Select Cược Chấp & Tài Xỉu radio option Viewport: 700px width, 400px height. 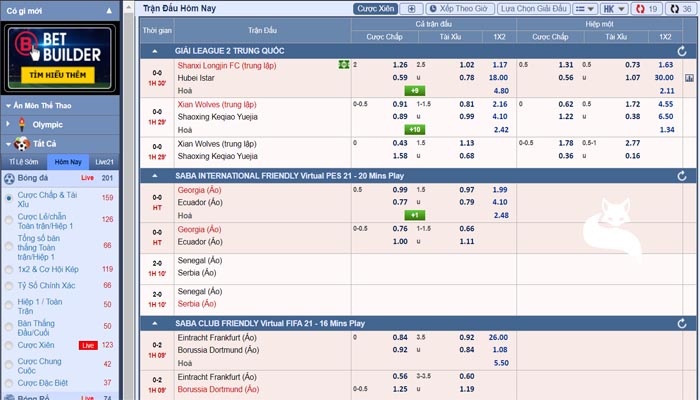[8, 198]
